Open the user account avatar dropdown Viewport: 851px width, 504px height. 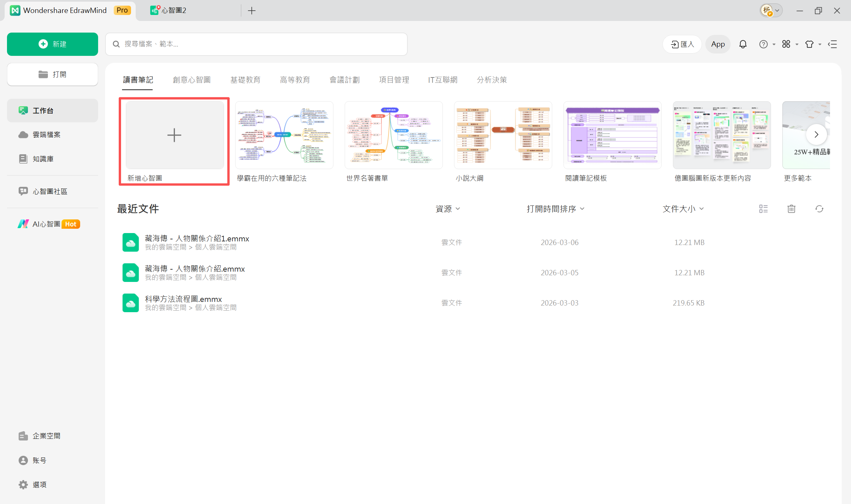(771, 11)
